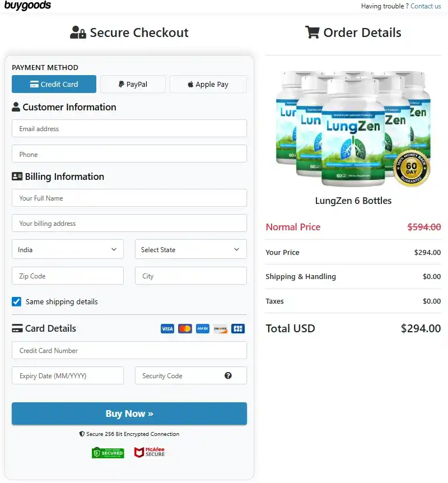448x483 pixels.
Task: Click the LungZen bottles product image
Action: [x=352, y=130]
